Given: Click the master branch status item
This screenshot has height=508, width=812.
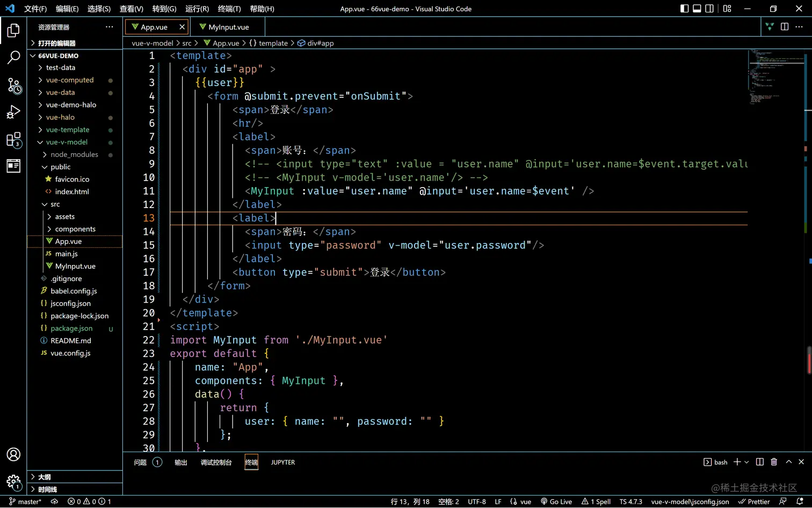Looking at the screenshot, I should [x=25, y=502].
